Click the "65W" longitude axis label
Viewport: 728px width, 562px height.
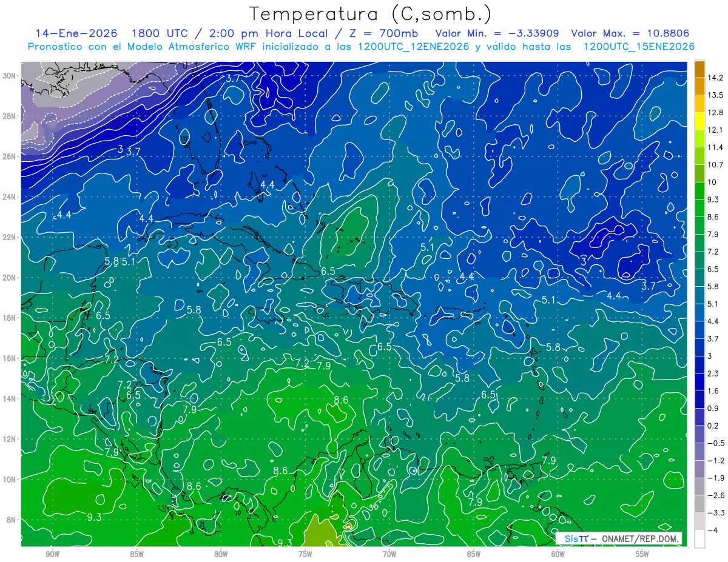[x=474, y=554]
